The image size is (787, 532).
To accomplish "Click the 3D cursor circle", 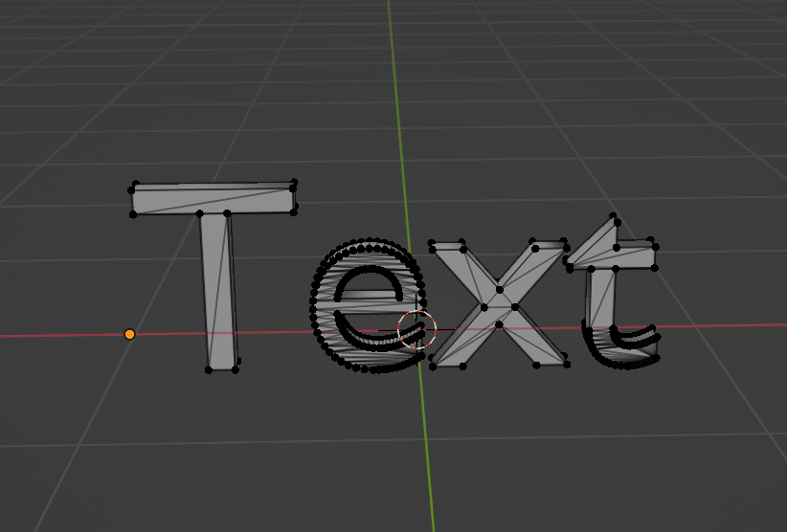I will pos(416,329).
